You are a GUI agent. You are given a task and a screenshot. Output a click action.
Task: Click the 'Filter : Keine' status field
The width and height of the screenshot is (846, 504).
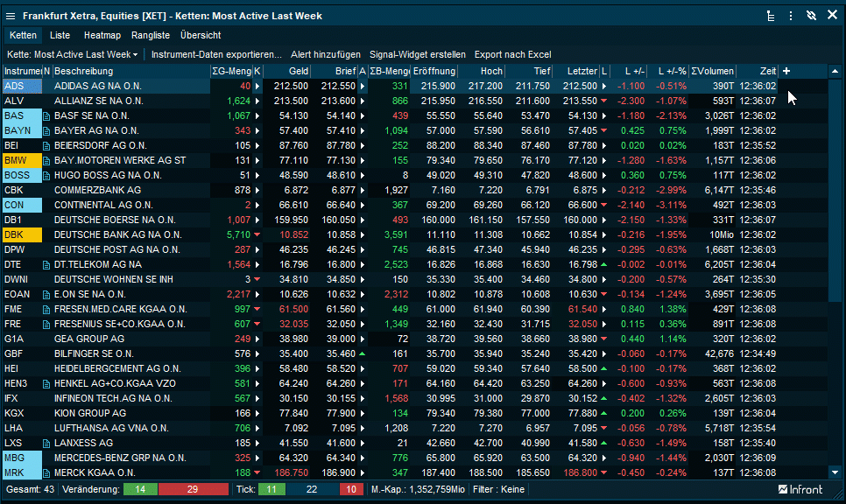click(x=498, y=489)
